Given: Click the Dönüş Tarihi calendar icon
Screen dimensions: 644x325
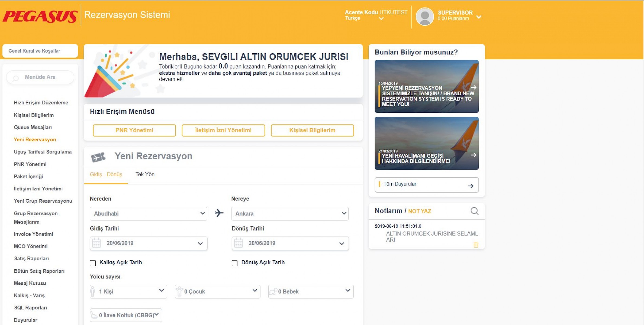Looking at the screenshot, I should [x=239, y=243].
